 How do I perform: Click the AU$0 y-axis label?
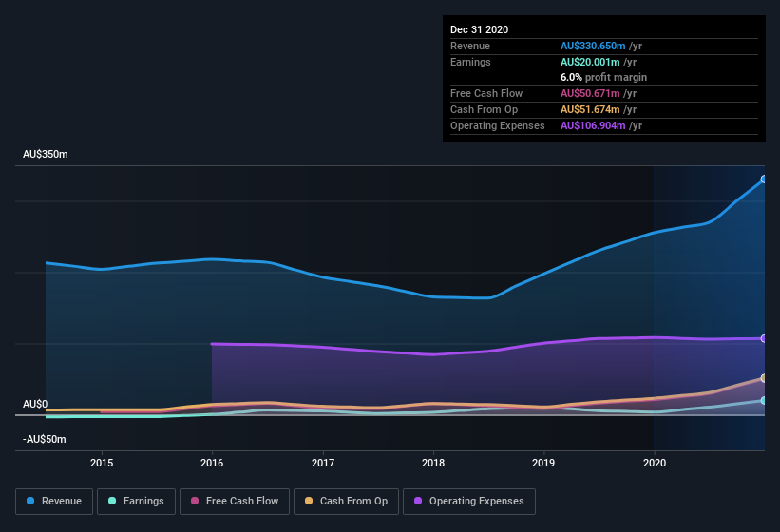[x=35, y=404]
